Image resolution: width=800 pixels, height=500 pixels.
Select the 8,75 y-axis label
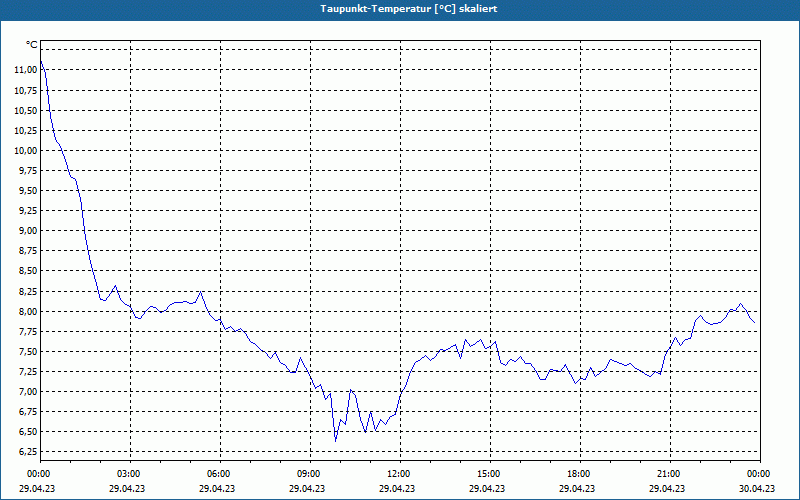click(x=28, y=251)
